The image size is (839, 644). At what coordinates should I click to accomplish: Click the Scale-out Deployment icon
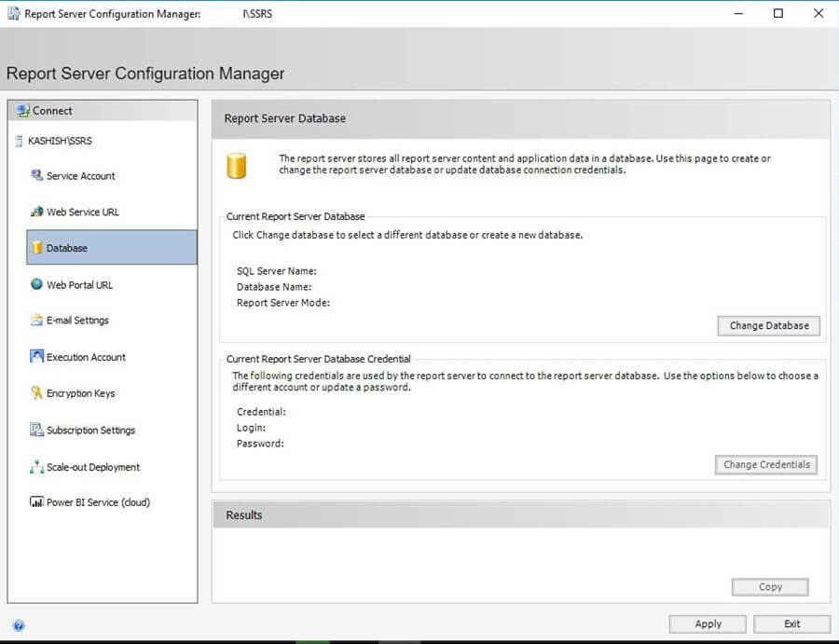35,467
